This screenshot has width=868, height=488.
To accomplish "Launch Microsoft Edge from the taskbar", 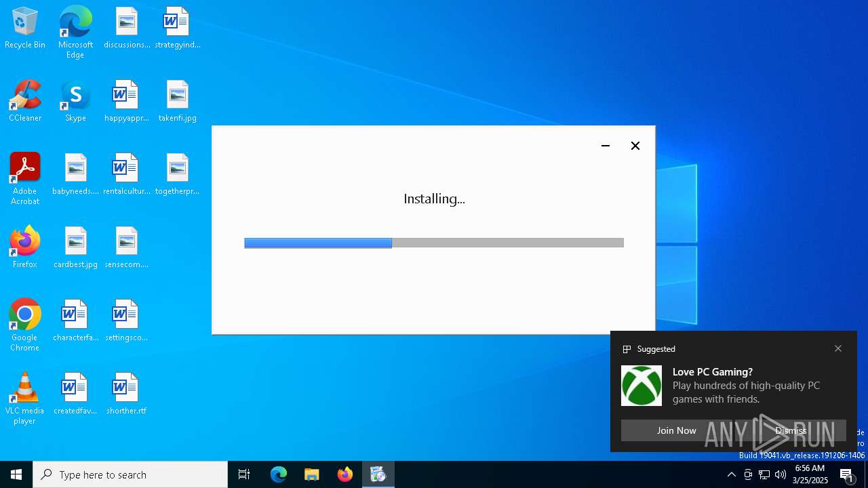I will pyautogui.click(x=279, y=474).
